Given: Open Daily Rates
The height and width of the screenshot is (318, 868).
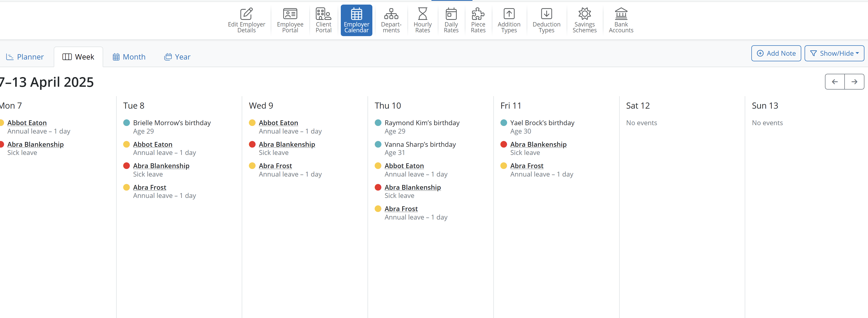Looking at the screenshot, I should click(451, 20).
